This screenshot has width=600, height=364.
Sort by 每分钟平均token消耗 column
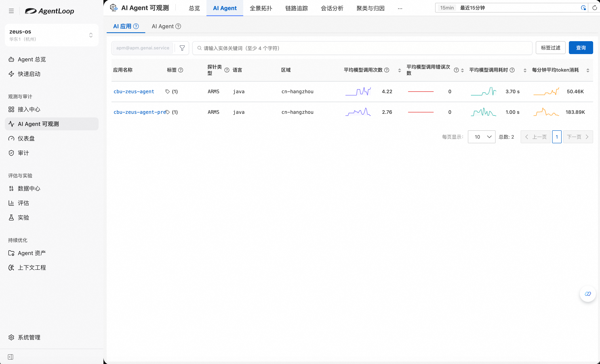[588, 70]
